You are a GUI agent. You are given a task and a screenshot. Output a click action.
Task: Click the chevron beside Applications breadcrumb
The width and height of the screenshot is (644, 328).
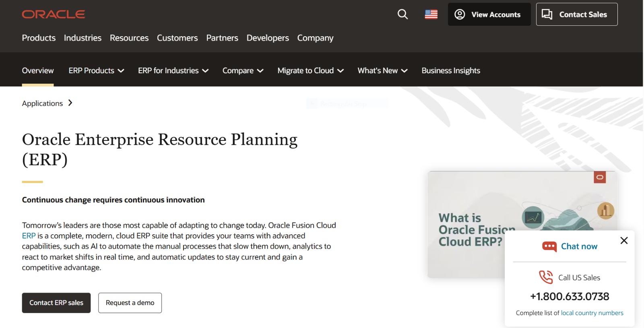[70, 103]
